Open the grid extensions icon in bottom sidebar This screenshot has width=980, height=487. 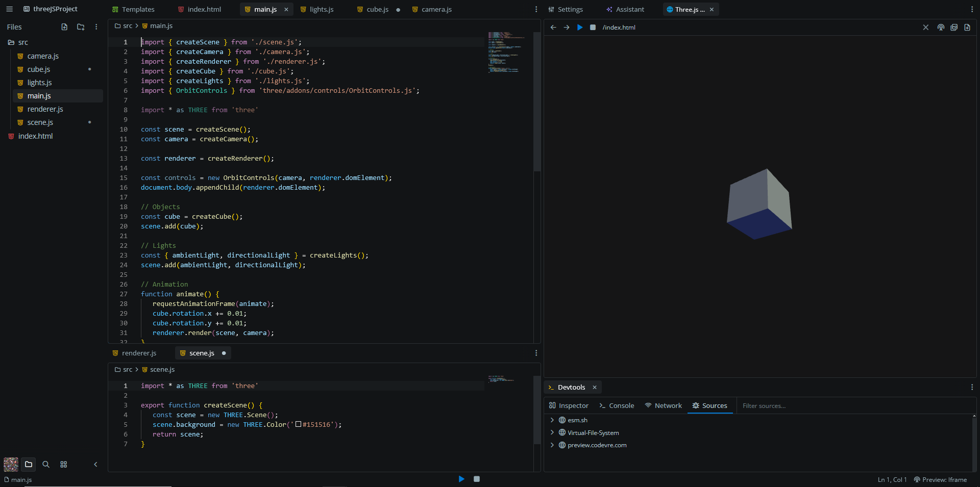pyautogui.click(x=64, y=465)
